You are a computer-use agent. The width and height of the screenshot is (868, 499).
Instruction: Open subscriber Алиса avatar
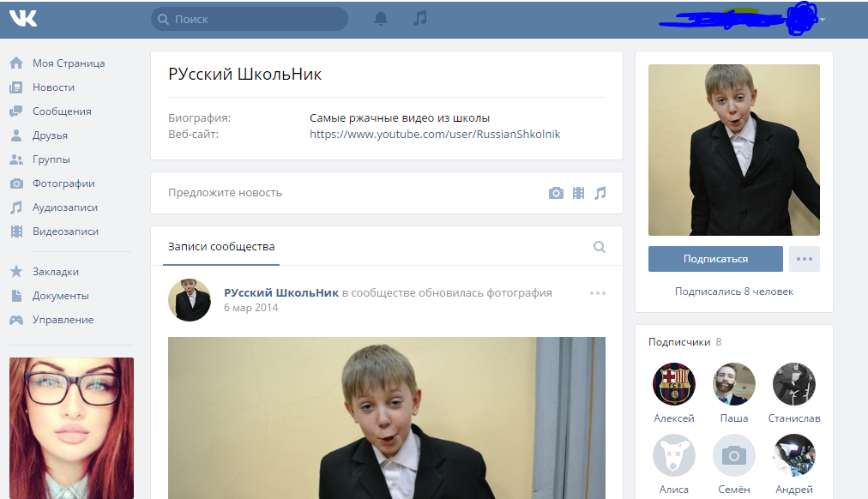click(x=673, y=455)
